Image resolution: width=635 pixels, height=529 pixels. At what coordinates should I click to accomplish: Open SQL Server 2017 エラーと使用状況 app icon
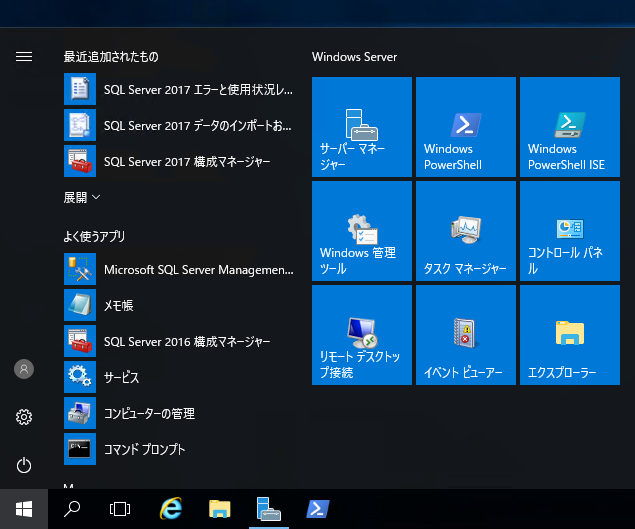point(80,89)
